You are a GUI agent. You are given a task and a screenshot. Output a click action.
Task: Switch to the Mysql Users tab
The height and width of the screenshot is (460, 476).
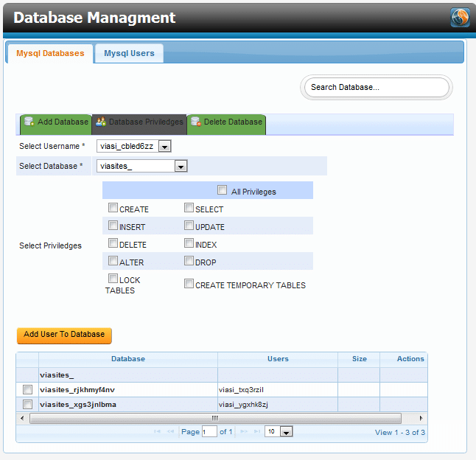[129, 53]
